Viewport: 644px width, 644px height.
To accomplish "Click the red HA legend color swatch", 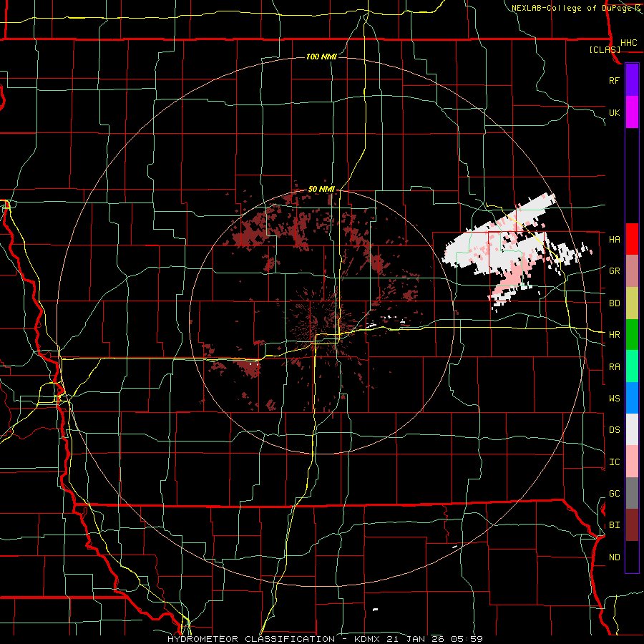I will [x=632, y=239].
